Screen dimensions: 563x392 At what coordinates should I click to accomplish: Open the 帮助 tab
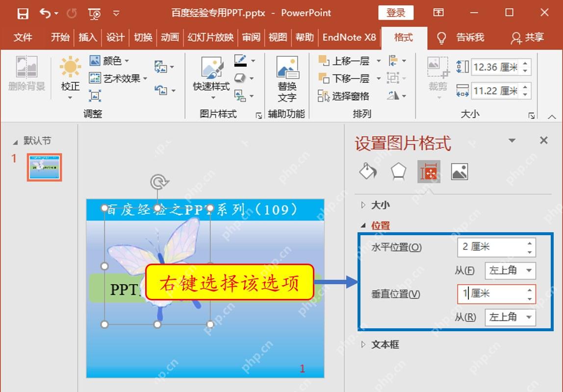click(305, 37)
